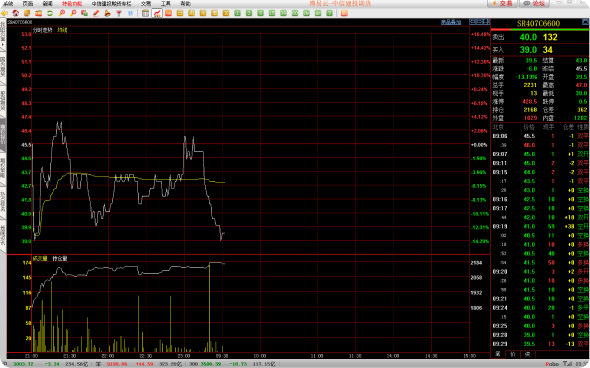The image size is (590, 368).
Task: Click the blue link above the chart
Action: 451,22
